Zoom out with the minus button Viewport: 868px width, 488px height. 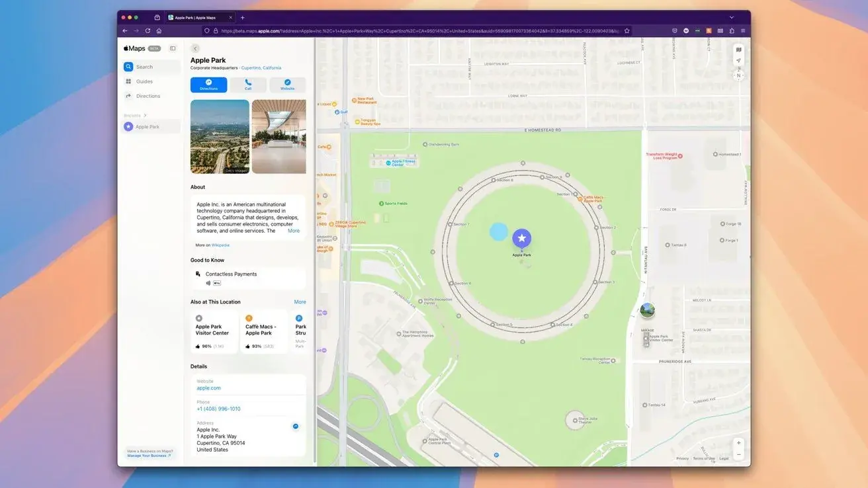tap(739, 454)
